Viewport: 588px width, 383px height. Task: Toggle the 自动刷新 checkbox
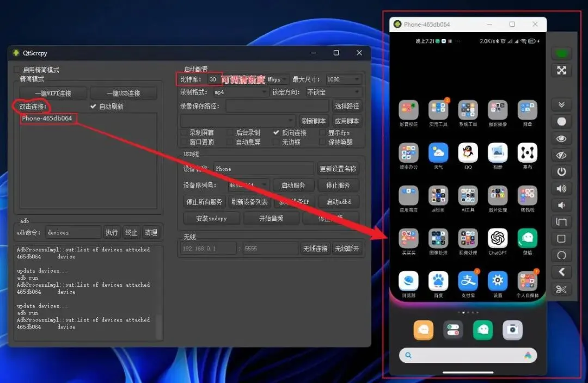[x=93, y=107]
